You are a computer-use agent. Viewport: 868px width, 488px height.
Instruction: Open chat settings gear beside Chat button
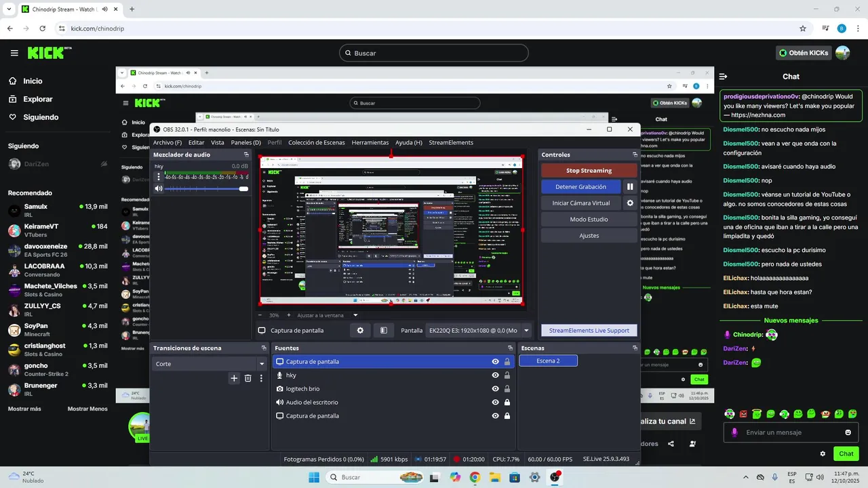pyautogui.click(x=823, y=453)
